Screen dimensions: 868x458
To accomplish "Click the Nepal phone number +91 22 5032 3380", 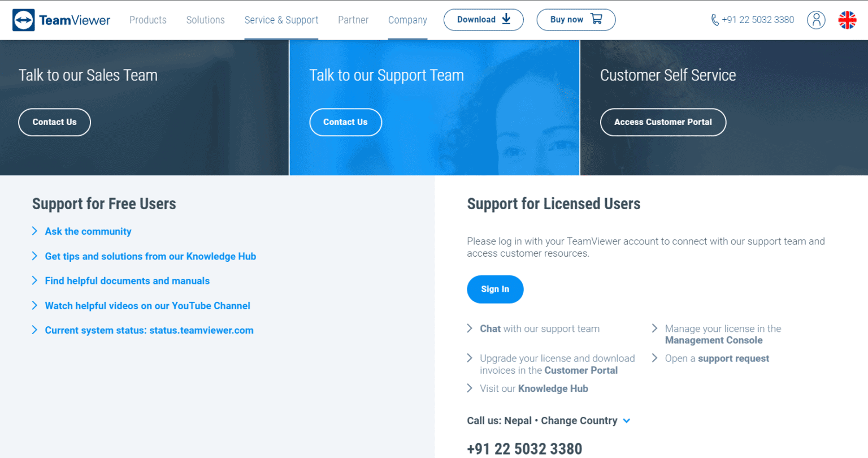I will tap(524, 449).
